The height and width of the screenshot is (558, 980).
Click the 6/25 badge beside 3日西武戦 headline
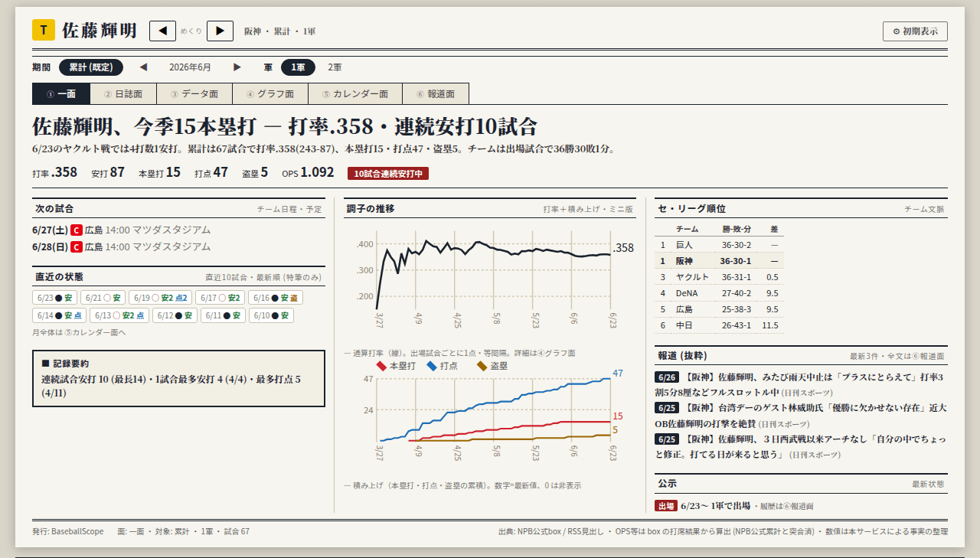point(666,439)
